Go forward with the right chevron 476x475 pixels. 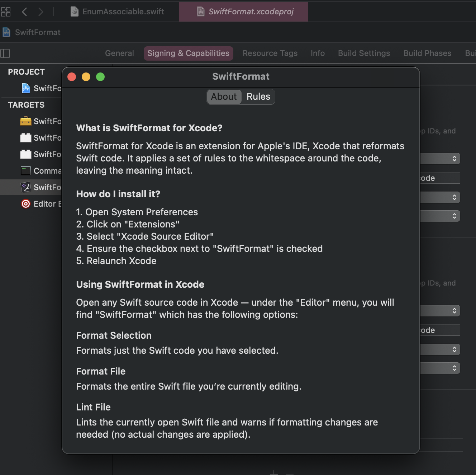tap(41, 12)
